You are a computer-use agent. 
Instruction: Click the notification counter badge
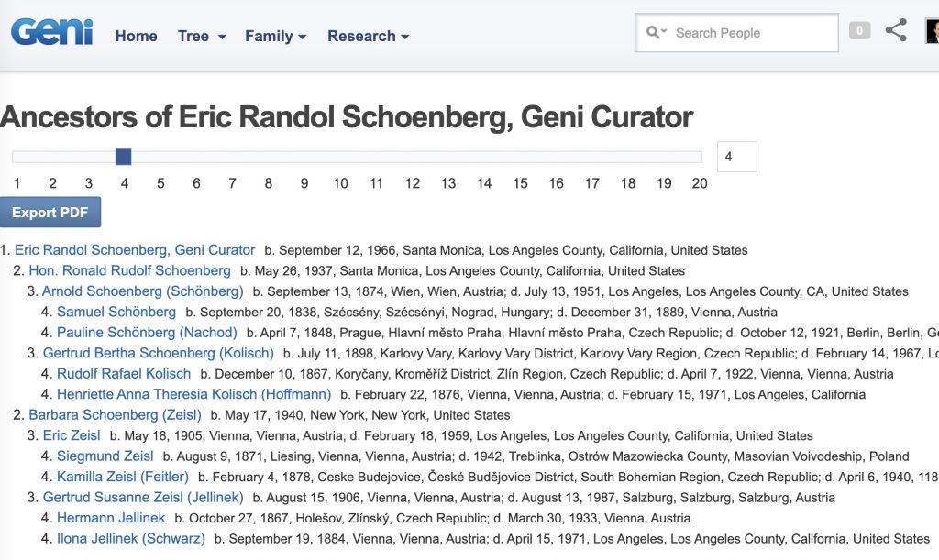859,30
